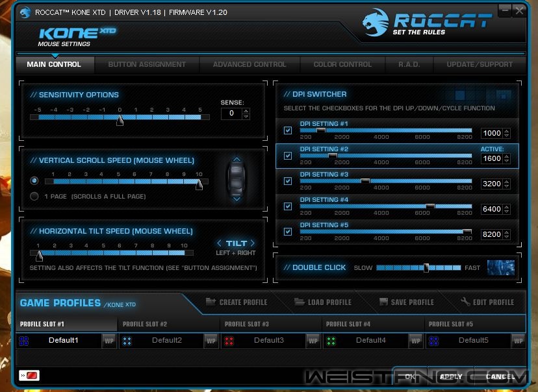Select the 1 Page scroll radio button
This screenshot has height=392, width=538.
34,197
